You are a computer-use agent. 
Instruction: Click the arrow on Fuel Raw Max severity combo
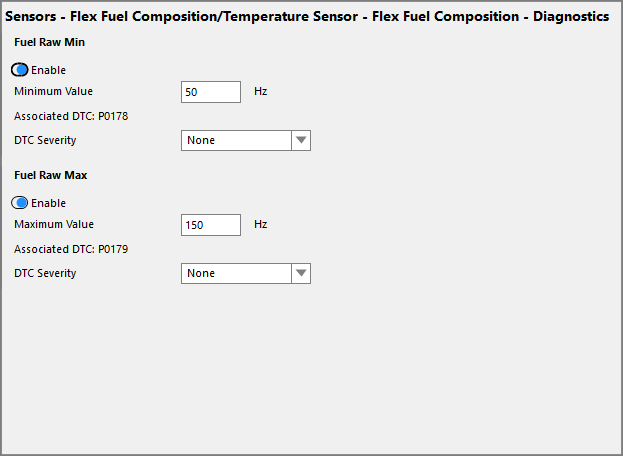tap(301, 274)
